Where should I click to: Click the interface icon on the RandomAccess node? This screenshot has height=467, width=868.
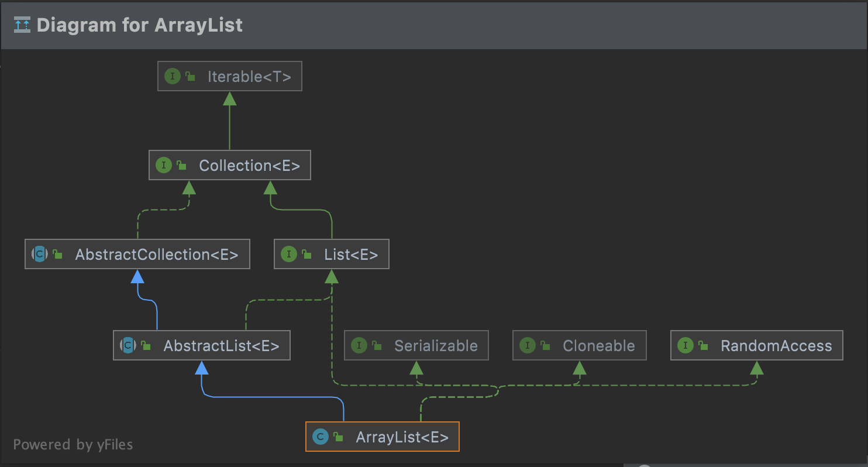pyautogui.click(x=686, y=345)
